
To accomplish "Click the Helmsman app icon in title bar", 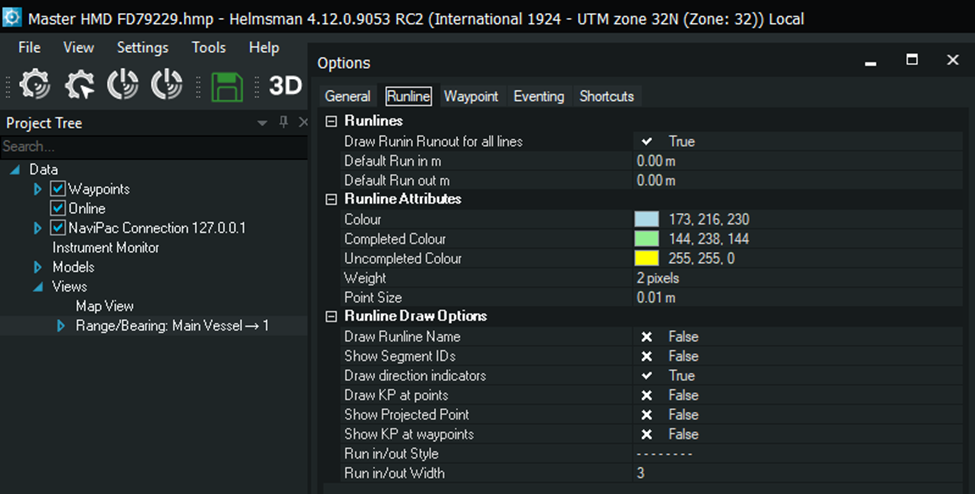I will (x=12, y=17).
